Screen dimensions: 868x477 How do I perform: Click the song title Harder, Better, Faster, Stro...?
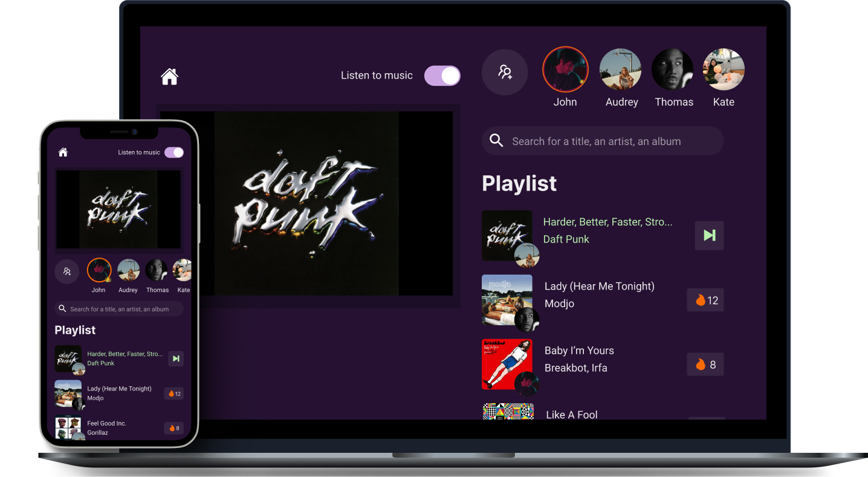pos(607,222)
